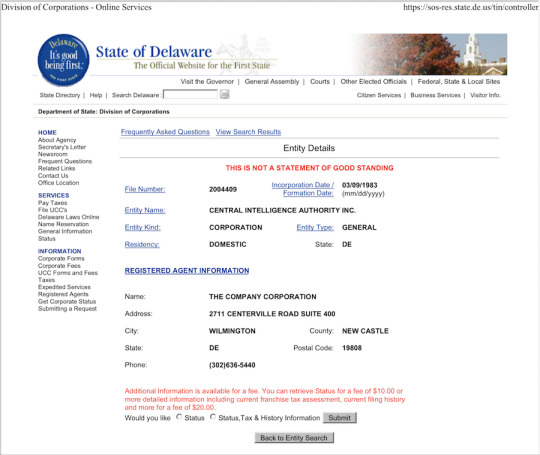The width and height of the screenshot is (540, 455).
Task: Open Name Reservation sidebar link
Action: [x=63, y=224]
